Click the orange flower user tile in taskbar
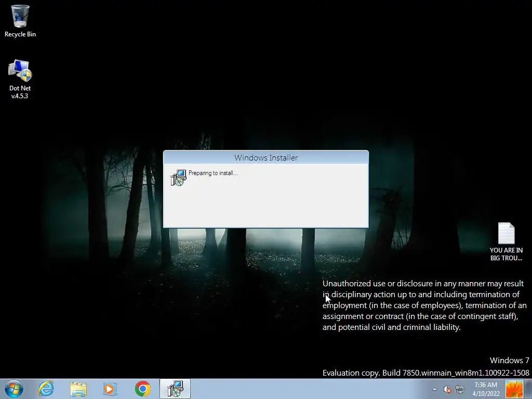The image size is (532, 399). click(x=514, y=389)
